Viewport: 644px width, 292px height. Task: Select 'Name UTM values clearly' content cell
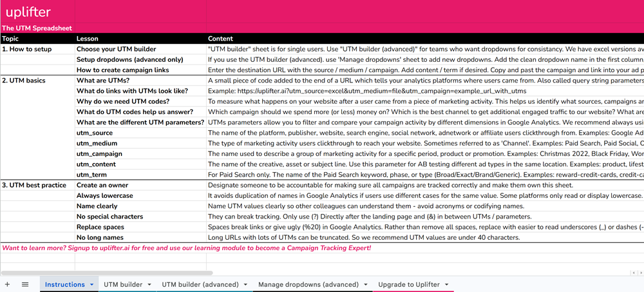(425, 206)
